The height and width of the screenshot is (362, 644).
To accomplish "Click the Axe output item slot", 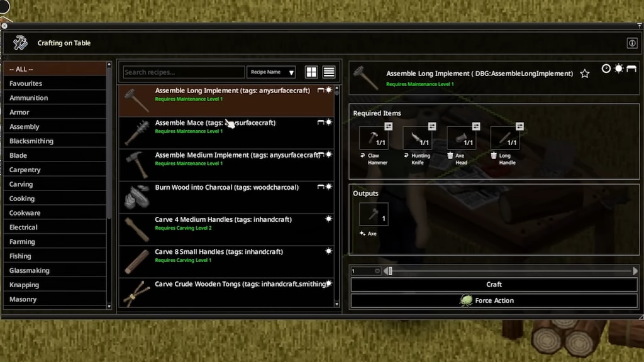I will [374, 214].
